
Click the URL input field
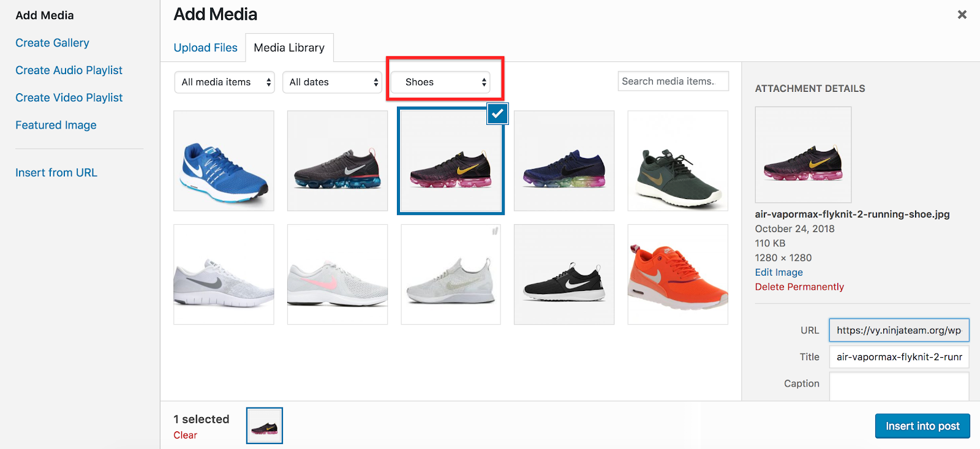(x=899, y=330)
